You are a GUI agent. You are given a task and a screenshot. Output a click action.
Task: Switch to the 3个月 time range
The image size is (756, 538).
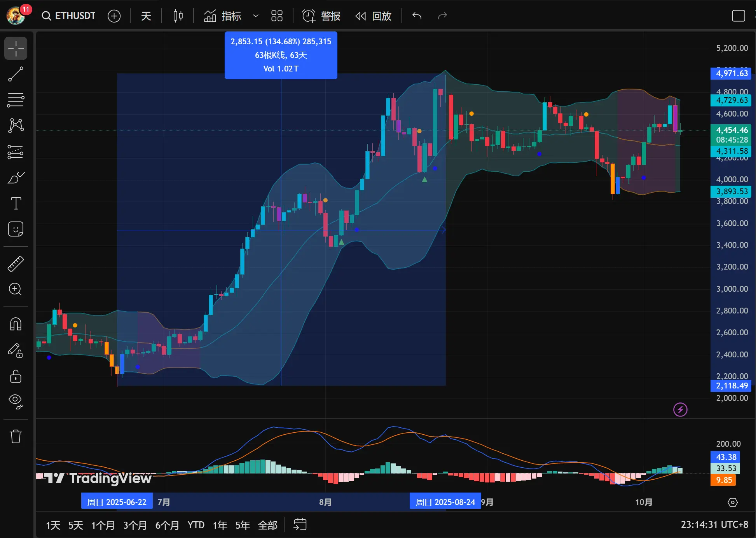[x=135, y=525]
